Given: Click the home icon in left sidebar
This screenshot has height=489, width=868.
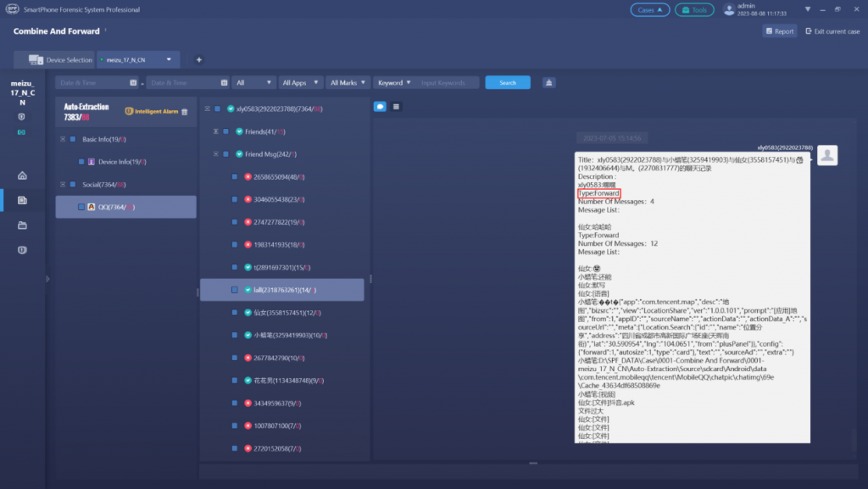Looking at the screenshot, I should click(x=22, y=175).
